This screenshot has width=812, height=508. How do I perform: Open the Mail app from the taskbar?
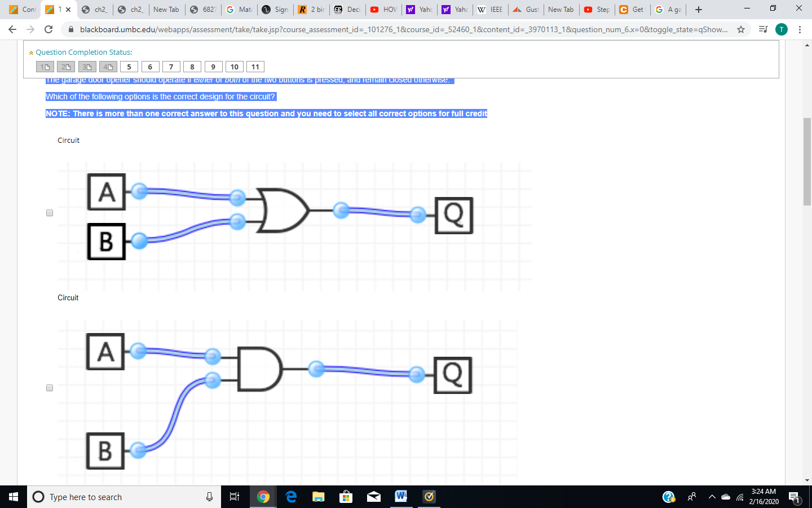pyautogui.click(x=374, y=497)
